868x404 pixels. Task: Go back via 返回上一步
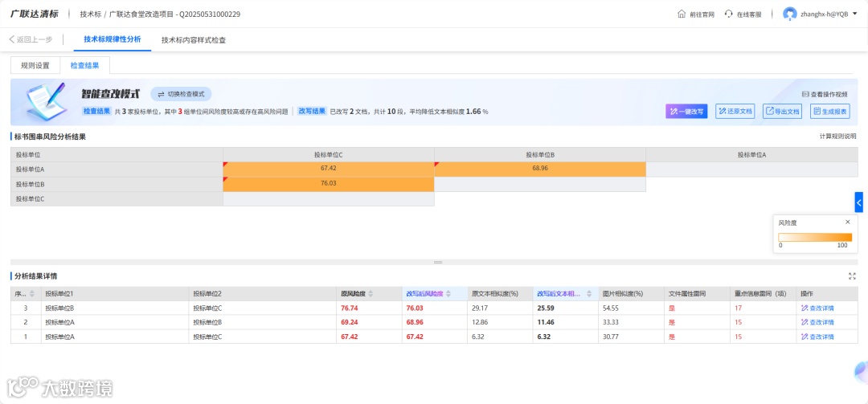[31, 40]
